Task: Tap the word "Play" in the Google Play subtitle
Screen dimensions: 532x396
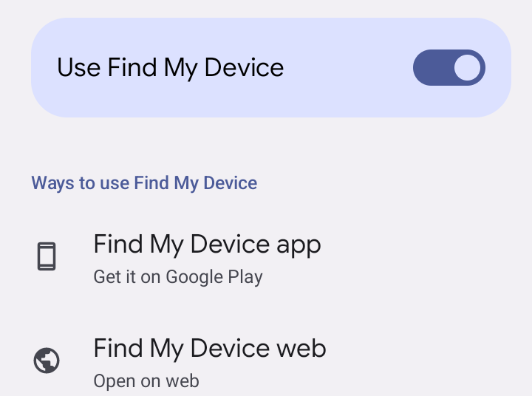Action: click(245, 277)
